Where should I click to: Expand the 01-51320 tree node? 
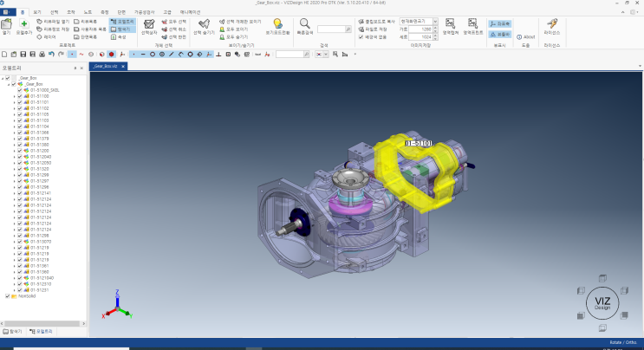[15, 169]
